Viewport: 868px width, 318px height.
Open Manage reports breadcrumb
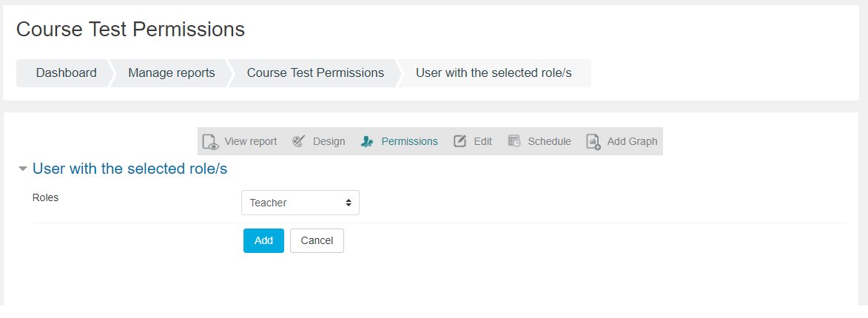172,73
